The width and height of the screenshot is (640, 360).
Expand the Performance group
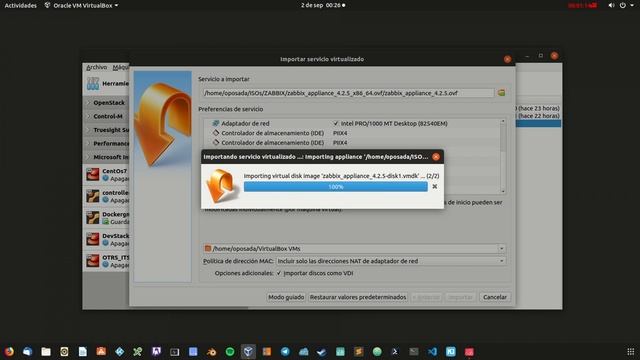pos(89,143)
